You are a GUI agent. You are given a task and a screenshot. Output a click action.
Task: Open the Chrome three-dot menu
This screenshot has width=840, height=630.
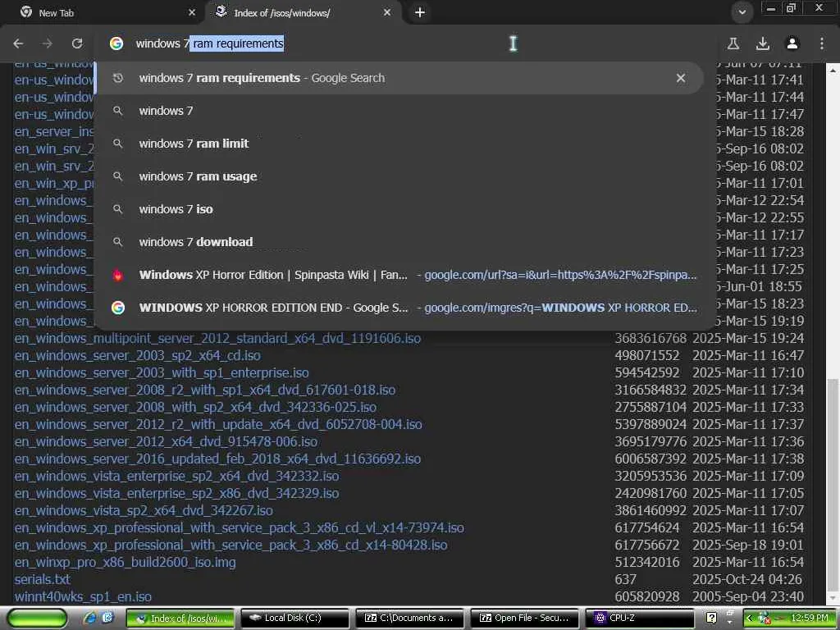tap(822, 43)
